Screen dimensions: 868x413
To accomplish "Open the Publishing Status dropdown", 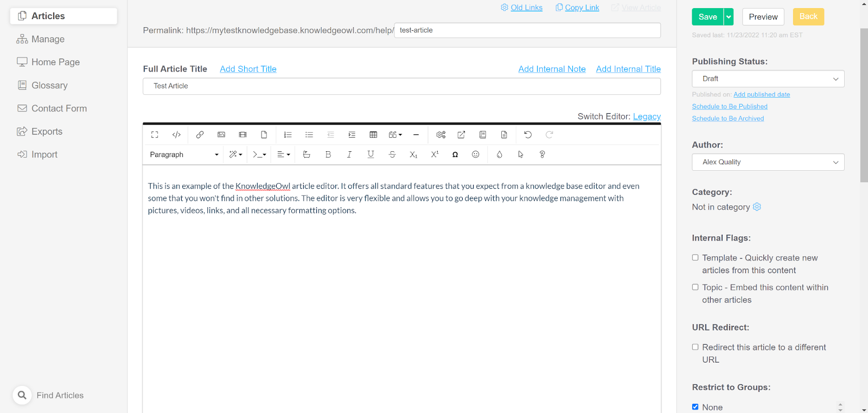I will point(768,79).
